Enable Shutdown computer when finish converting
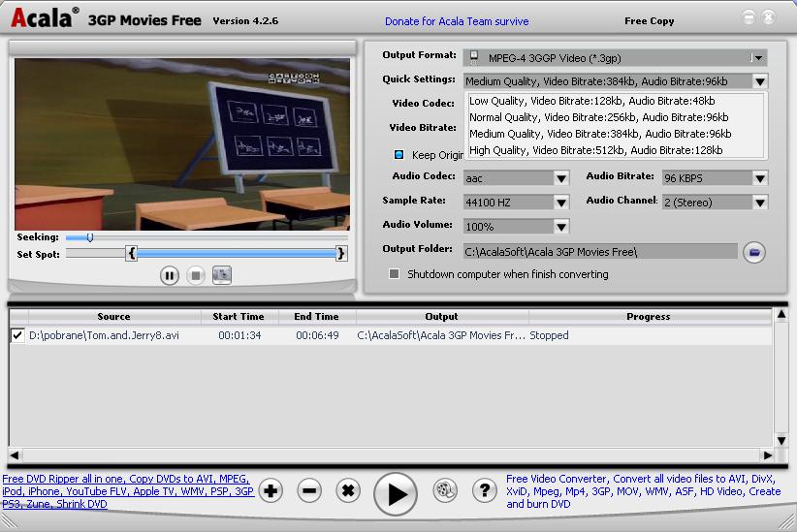 point(394,274)
